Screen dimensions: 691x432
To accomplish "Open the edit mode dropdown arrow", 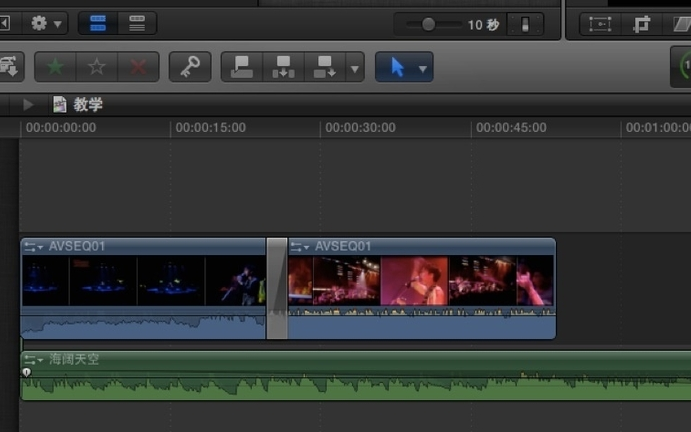I will coord(354,68).
